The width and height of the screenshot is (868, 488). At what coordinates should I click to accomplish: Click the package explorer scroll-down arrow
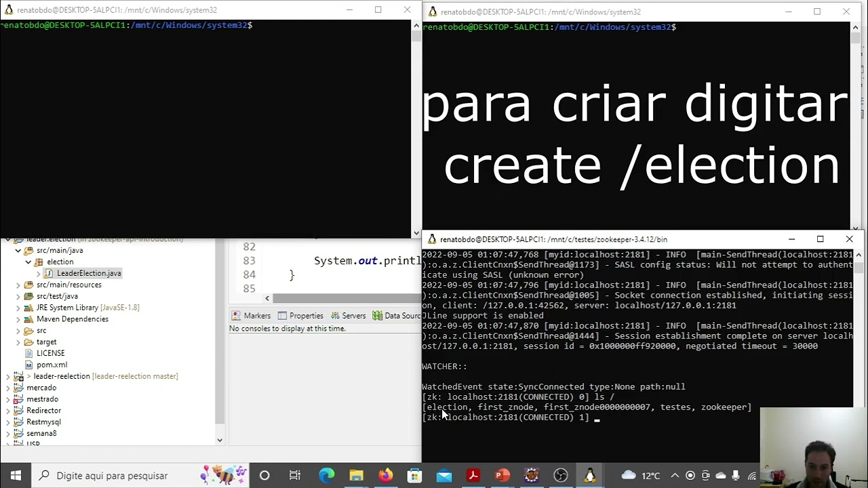219,440
